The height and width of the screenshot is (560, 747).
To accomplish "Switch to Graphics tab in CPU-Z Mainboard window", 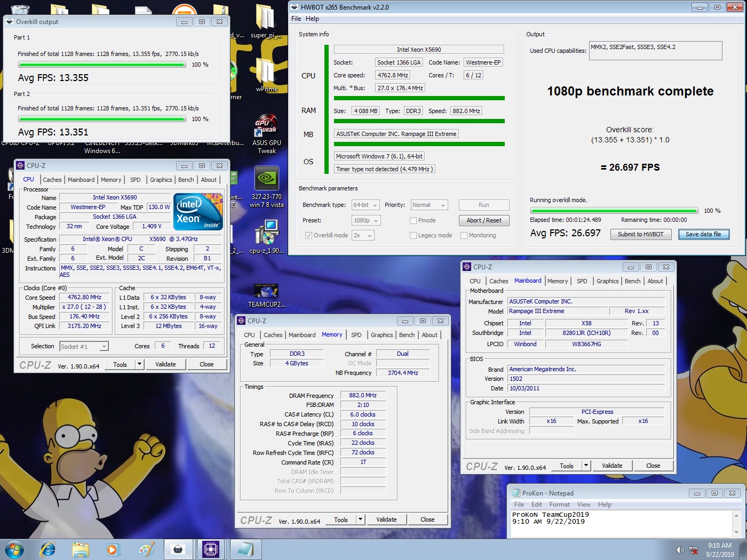I will 608,281.
